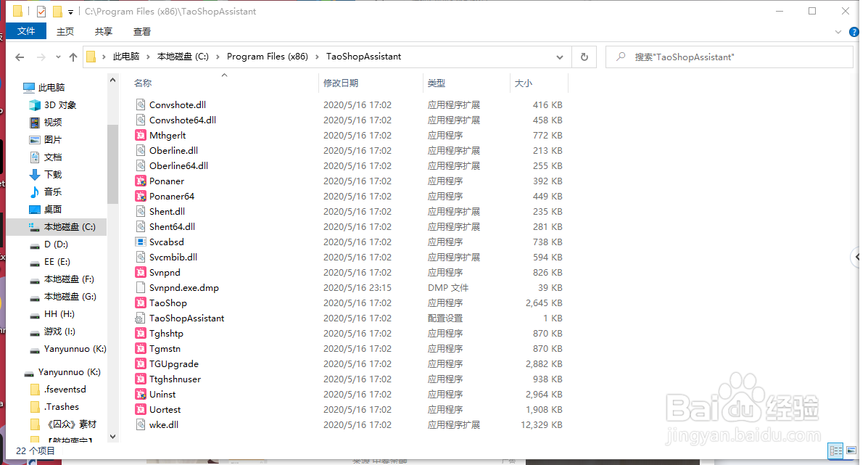Select file name Oberline64.dll
The image size is (868, 465).
pos(179,165)
